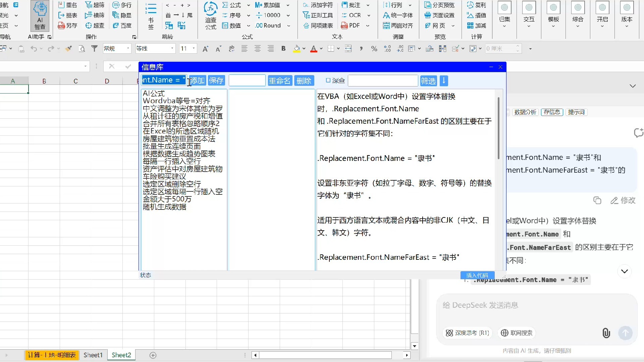Open the font name 等线 dropdown
The image size is (644, 362).
(x=172, y=49)
